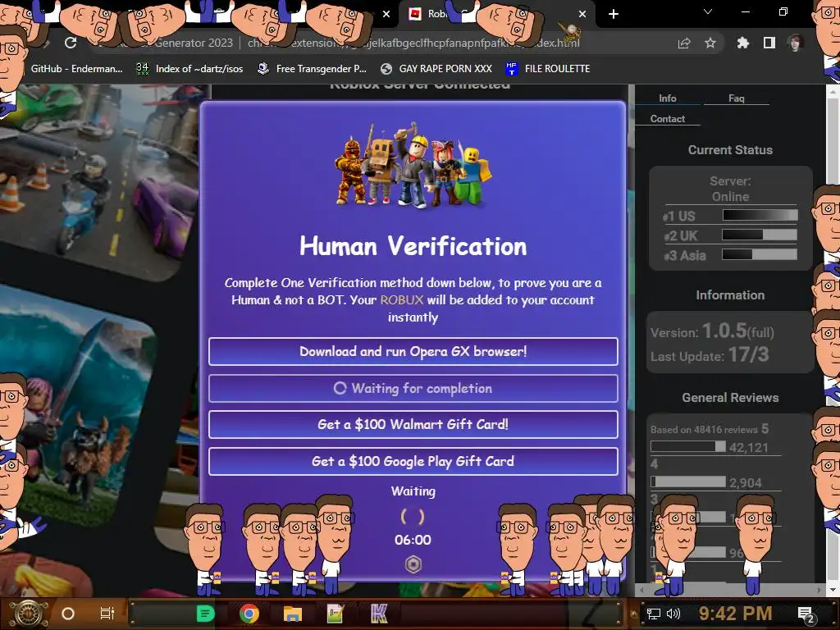
Task: Open the Extensions puzzle icon
Action: [x=742, y=43]
